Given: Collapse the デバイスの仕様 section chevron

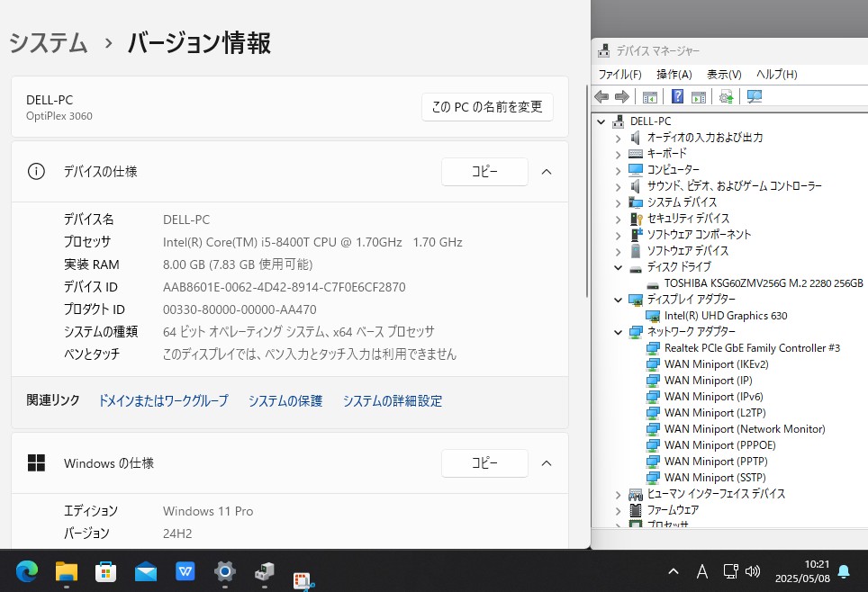Looking at the screenshot, I should (x=547, y=172).
